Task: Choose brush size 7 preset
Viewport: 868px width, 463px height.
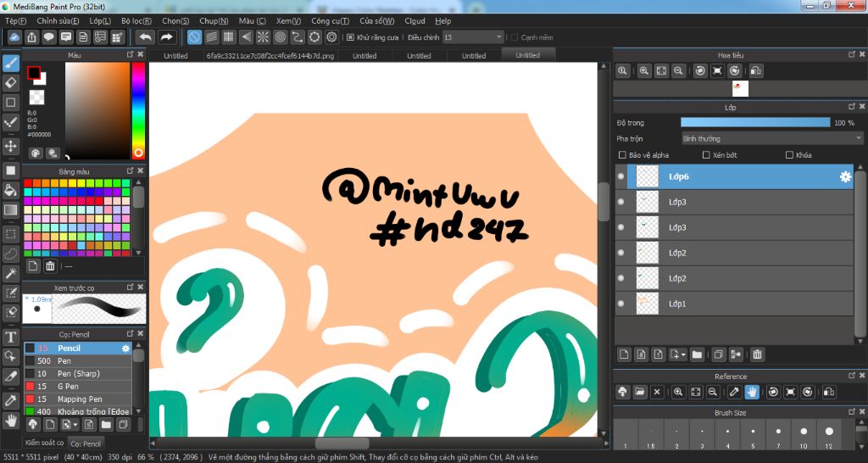Action: [778, 435]
